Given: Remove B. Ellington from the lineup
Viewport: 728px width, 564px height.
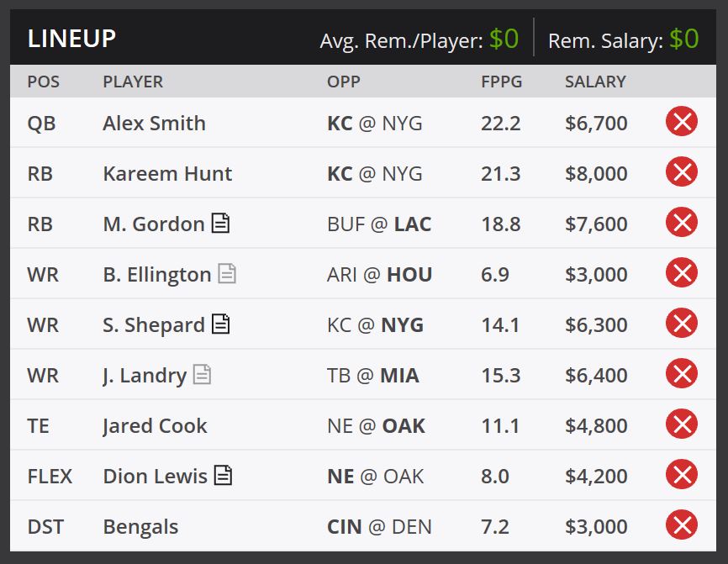Looking at the screenshot, I should pyautogui.click(x=682, y=272).
